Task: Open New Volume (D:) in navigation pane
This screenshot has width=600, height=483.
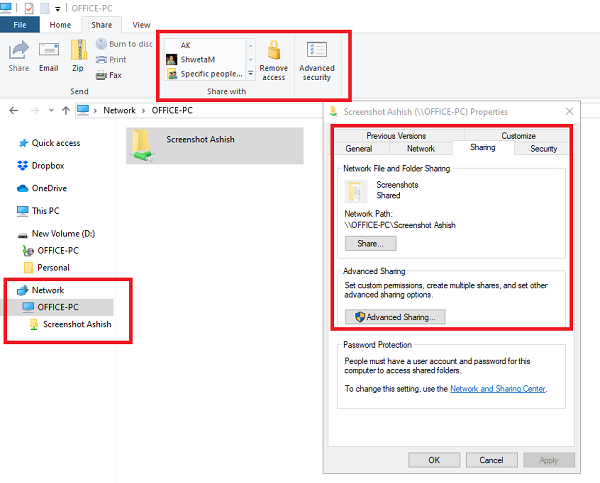Action: tap(56, 233)
